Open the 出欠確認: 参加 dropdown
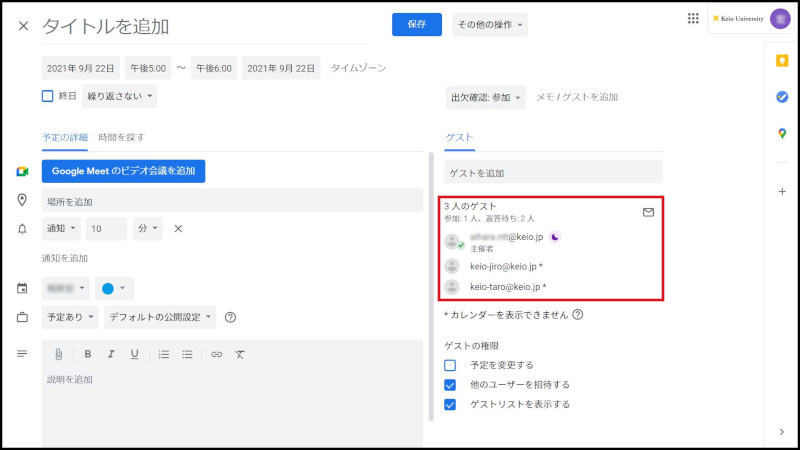 (485, 98)
